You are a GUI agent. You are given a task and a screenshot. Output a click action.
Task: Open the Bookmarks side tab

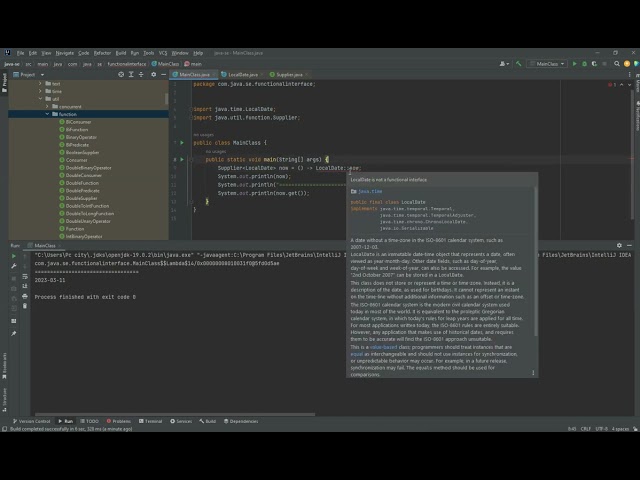[4, 365]
